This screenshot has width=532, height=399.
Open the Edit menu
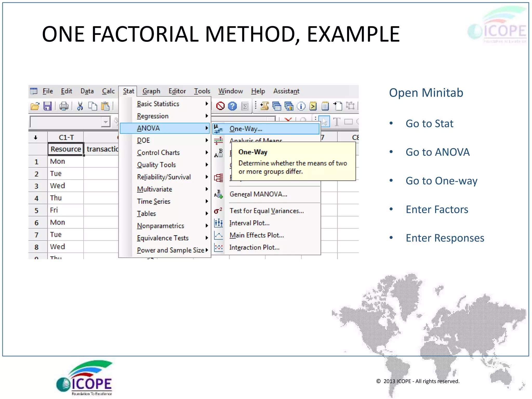point(66,91)
